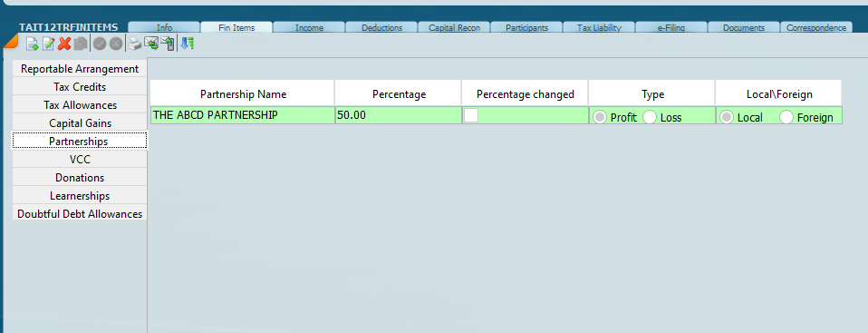Switch to the Deductions tab
This screenshot has height=333, width=868.
pos(382,27)
